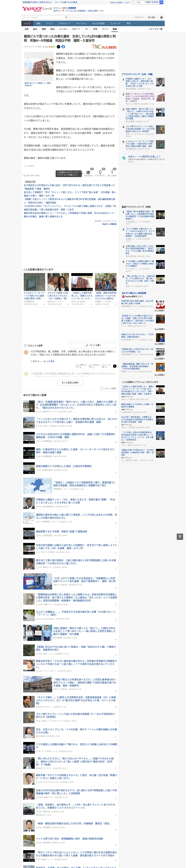Click the 記事に関する報告 report icon link
The image size is (186, 868).
[32, 176]
